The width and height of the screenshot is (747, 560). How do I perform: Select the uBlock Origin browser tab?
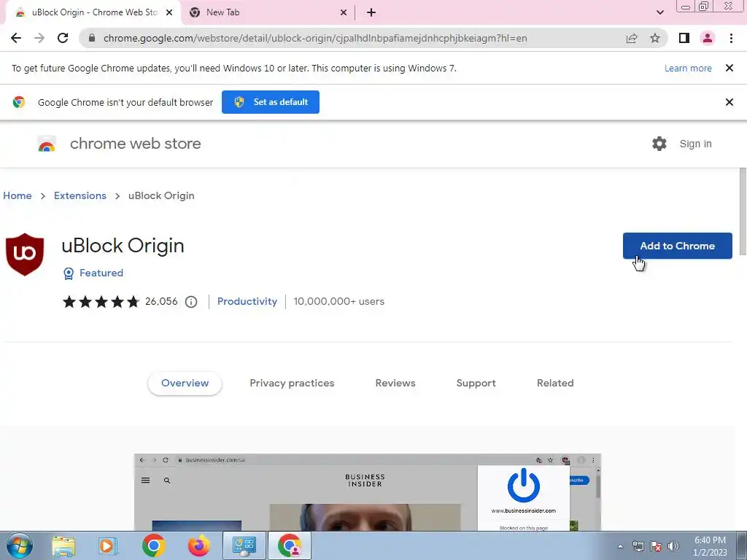[x=93, y=13]
